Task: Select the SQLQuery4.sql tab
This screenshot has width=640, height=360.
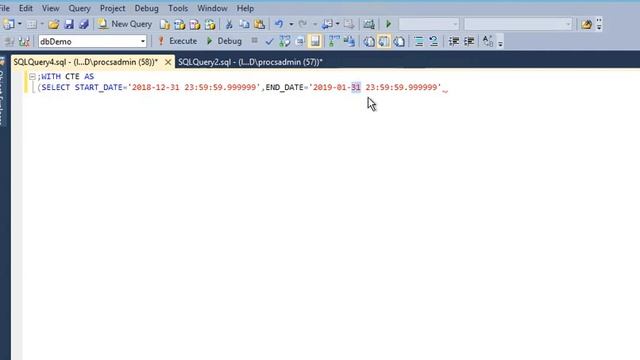Action: click(x=85, y=62)
